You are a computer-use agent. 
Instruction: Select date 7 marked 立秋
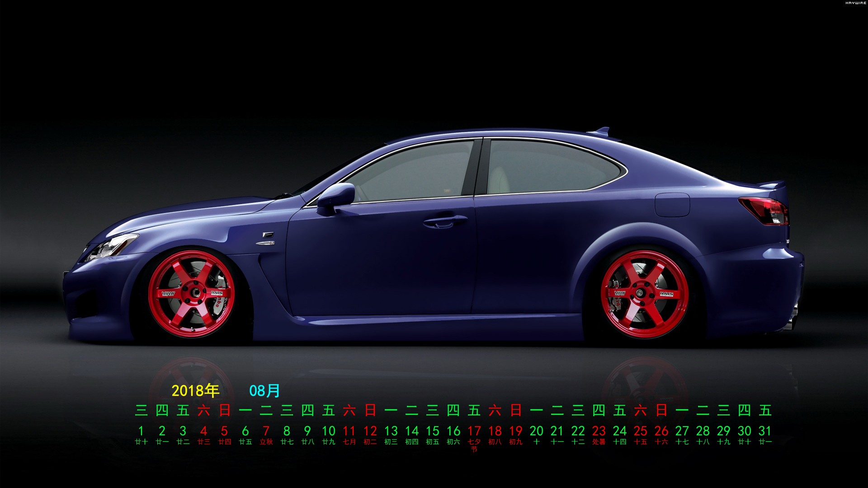tap(266, 431)
